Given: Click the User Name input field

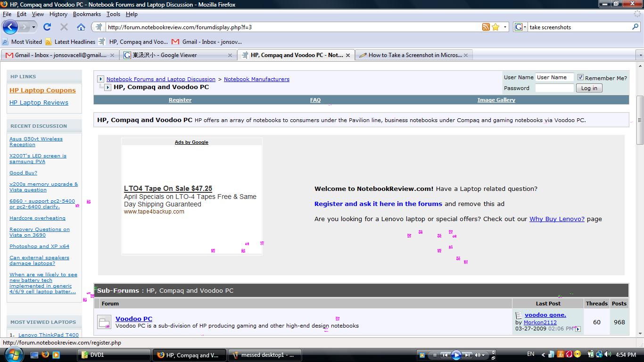Looking at the screenshot, I should tap(554, 77).
